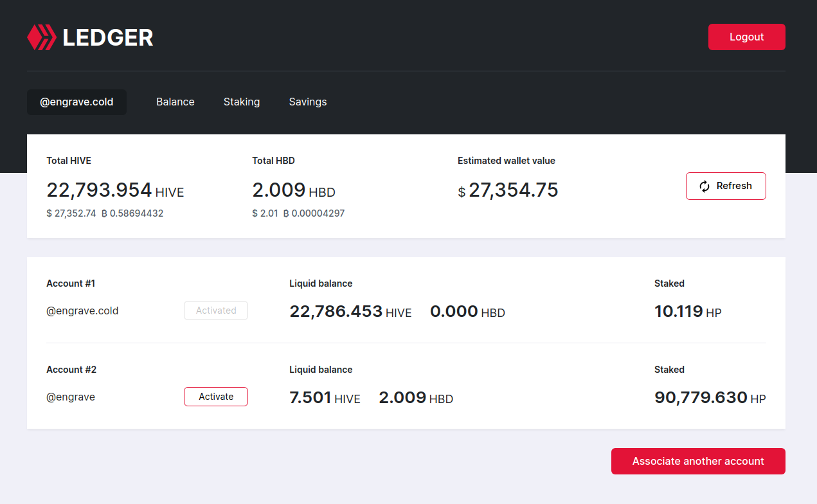This screenshot has width=817, height=504.
Task: Go to the Savings tab
Action: point(308,102)
